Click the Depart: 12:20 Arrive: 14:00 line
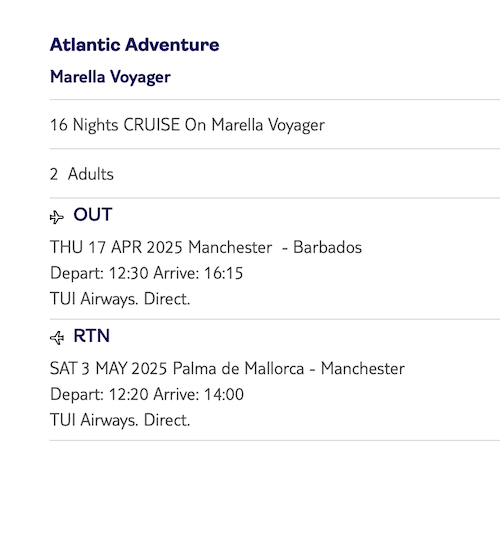The width and height of the screenshot is (500, 540). (147, 394)
